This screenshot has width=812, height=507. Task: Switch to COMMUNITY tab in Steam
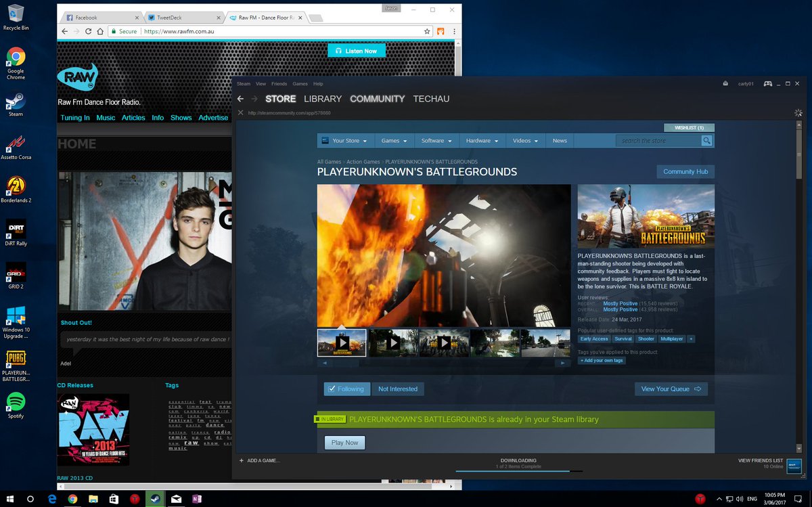click(377, 99)
